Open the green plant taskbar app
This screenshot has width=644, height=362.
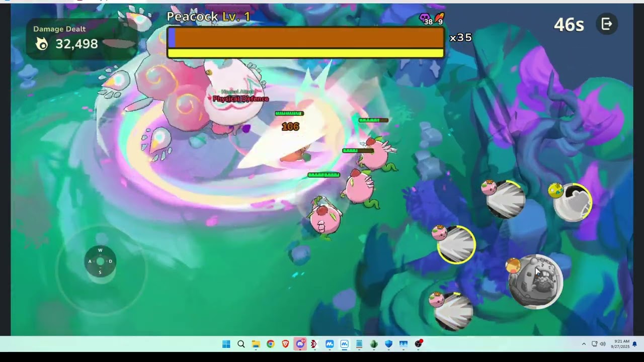pos(374,344)
